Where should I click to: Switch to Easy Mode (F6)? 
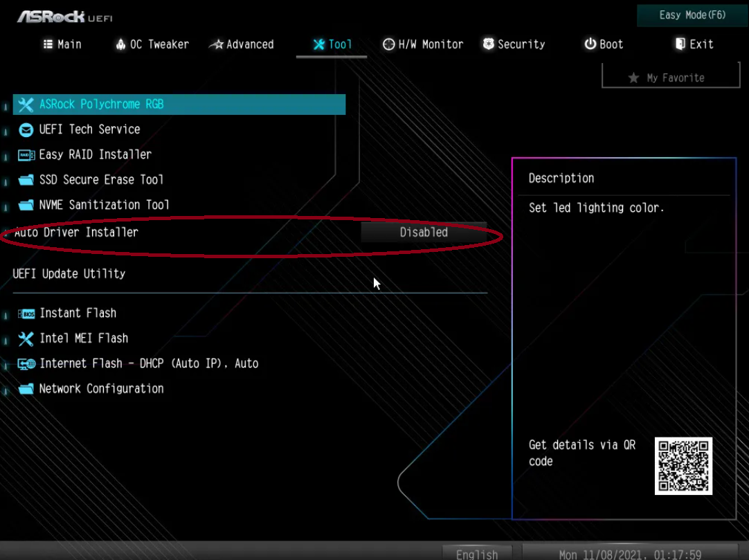point(692,15)
